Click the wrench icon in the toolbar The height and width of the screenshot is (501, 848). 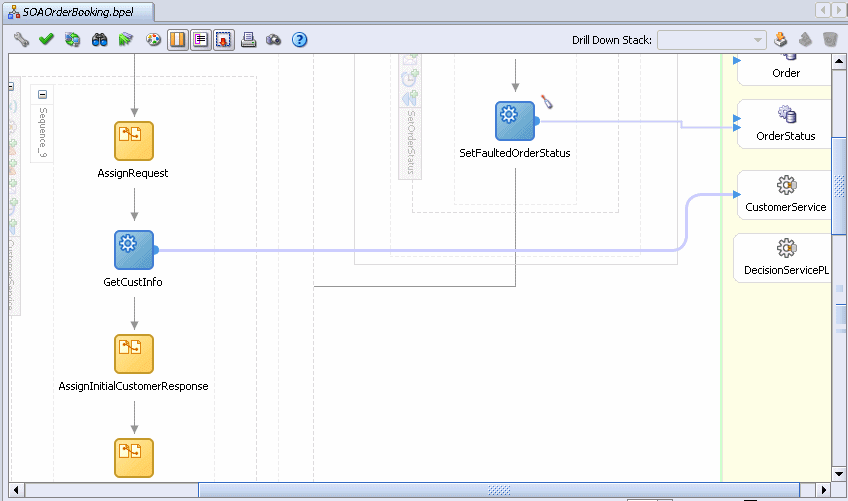click(x=21, y=39)
